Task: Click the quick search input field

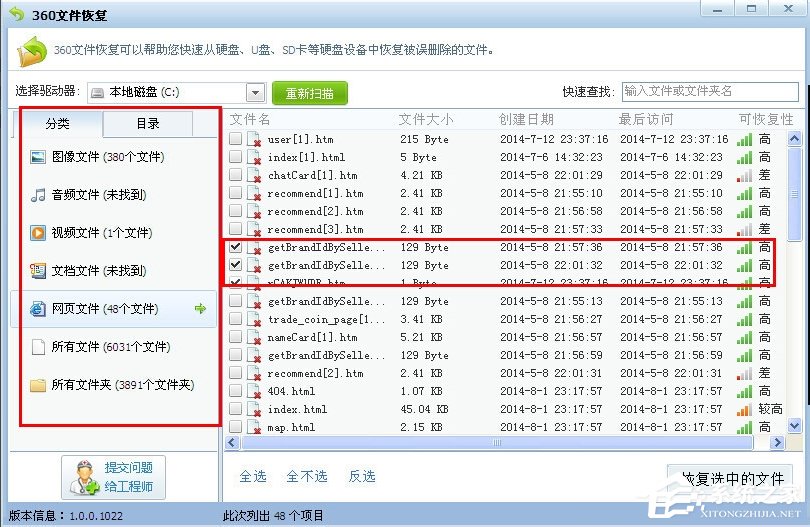Action: pyautogui.click(x=710, y=92)
